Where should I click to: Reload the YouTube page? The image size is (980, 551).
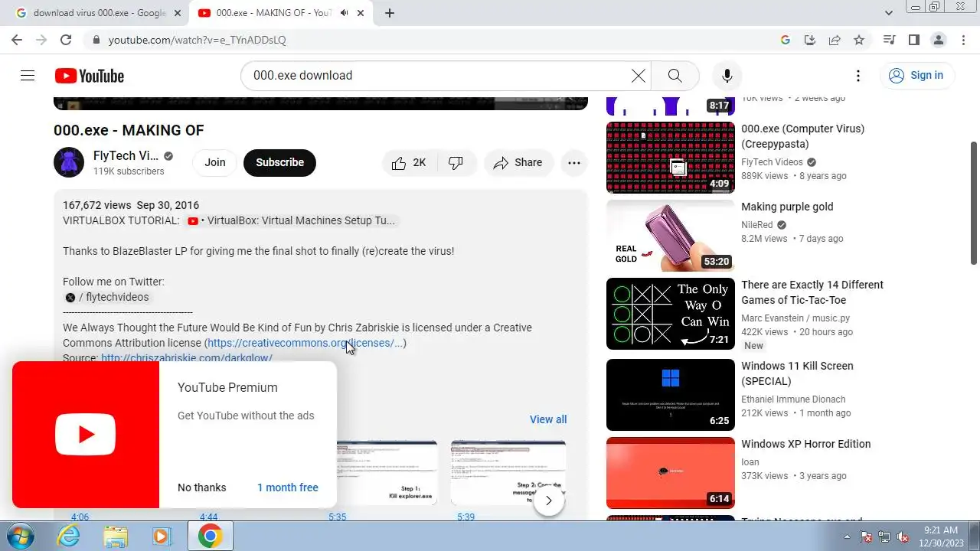pyautogui.click(x=66, y=40)
